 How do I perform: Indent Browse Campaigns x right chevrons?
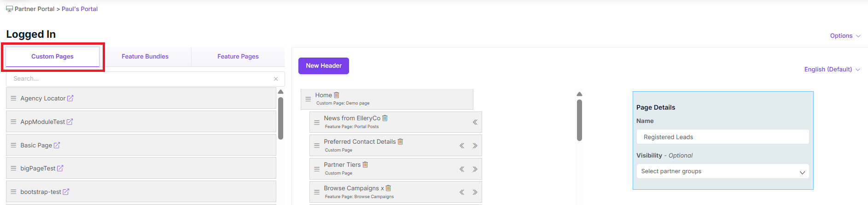475,192
